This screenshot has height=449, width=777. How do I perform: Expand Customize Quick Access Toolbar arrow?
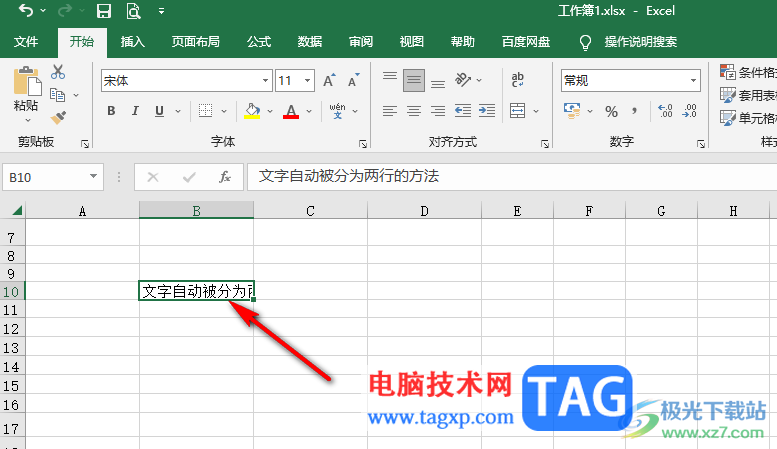(162, 11)
